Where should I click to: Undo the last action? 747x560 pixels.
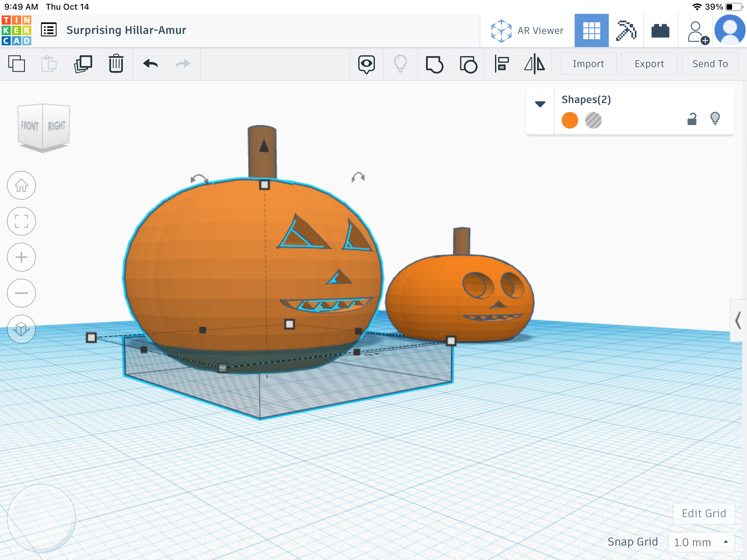150,64
